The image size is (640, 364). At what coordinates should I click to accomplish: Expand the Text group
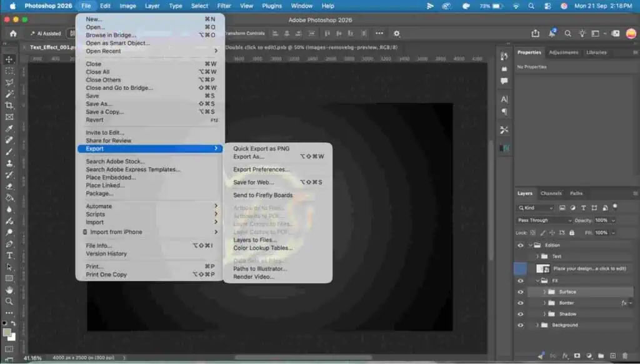pos(537,257)
